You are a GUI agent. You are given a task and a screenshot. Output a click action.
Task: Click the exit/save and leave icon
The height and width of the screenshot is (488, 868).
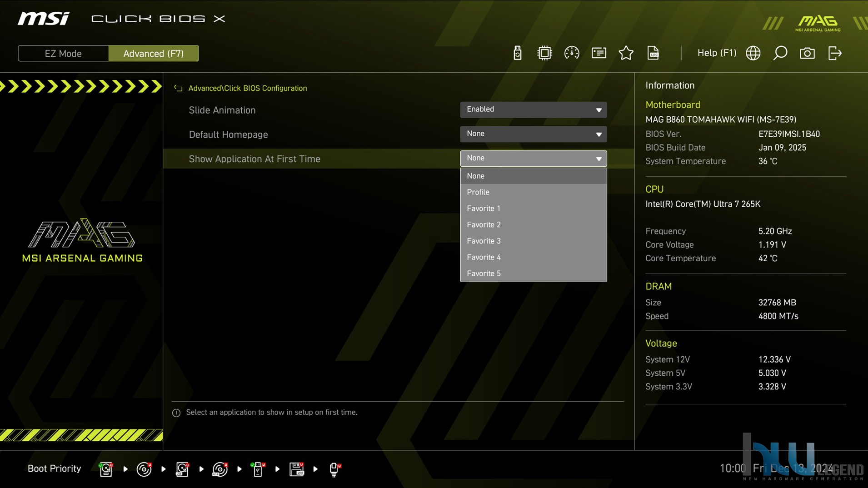click(835, 53)
